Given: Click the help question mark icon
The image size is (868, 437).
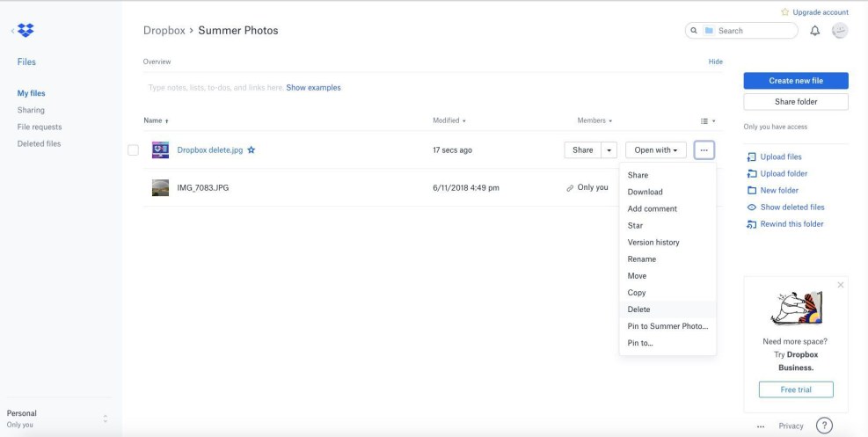Looking at the screenshot, I should 824,426.
